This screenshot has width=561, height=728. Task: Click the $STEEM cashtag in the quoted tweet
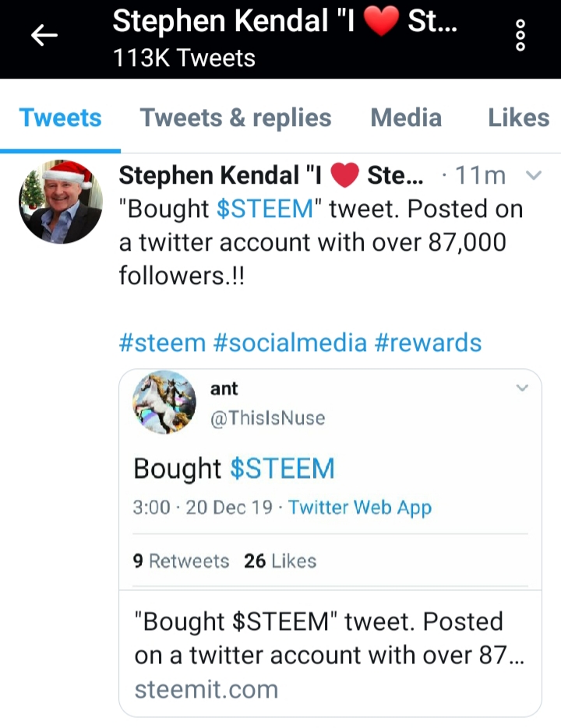282,468
